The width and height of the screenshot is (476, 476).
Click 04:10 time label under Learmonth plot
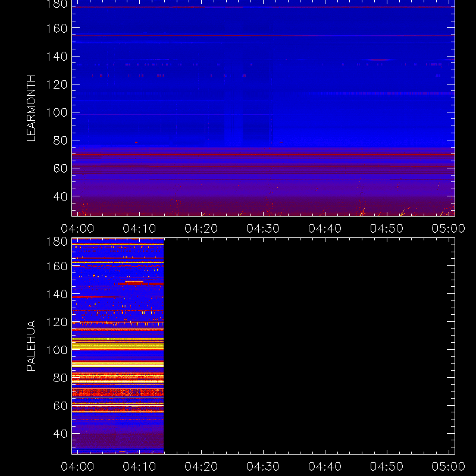[139, 228]
